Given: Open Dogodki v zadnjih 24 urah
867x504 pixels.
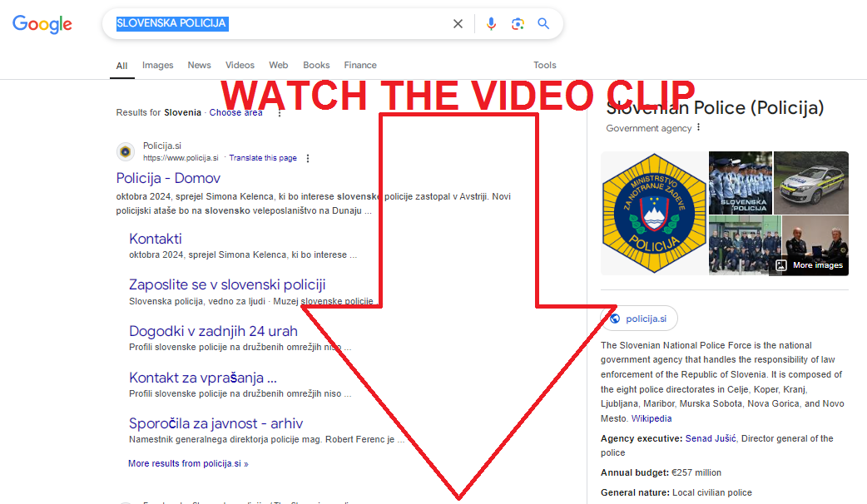Looking at the screenshot, I should [214, 331].
